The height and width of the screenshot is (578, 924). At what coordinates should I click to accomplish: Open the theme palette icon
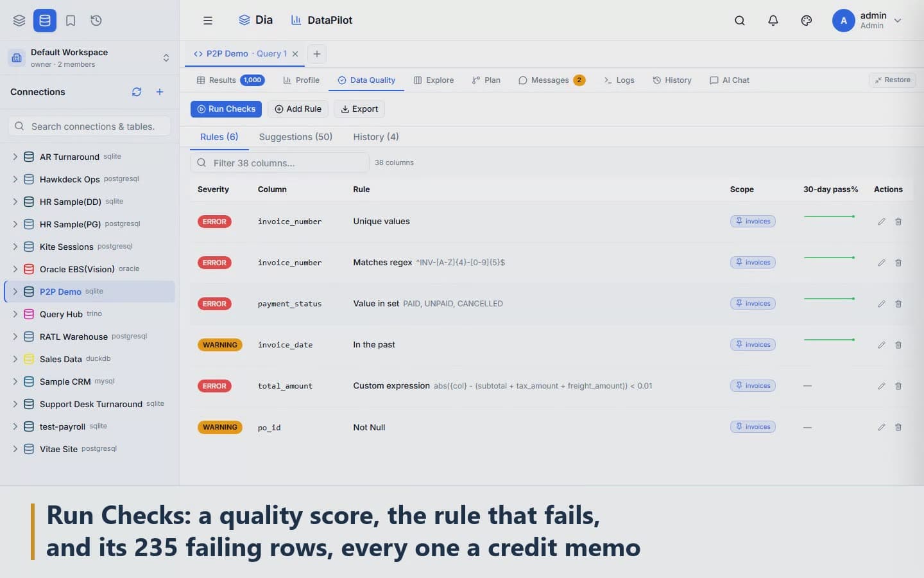(807, 21)
